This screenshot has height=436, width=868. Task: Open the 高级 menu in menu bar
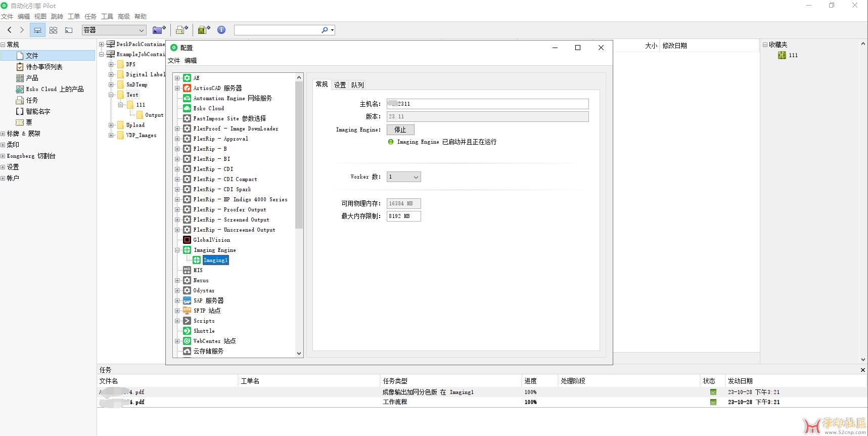click(x=124, y=17)
